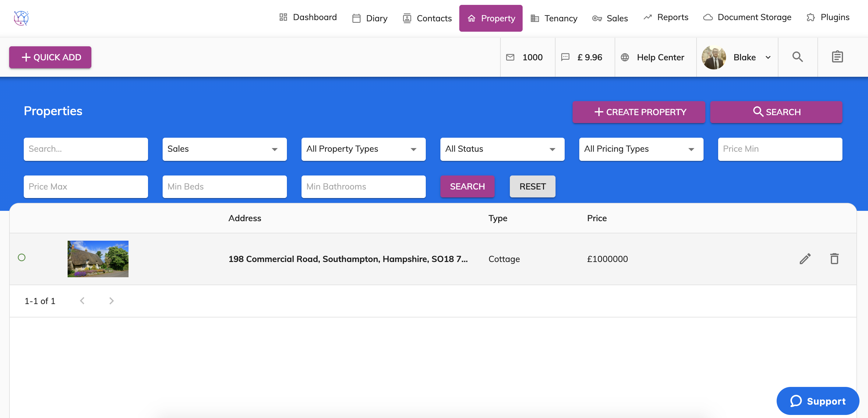Expand the Sales listing type dropdown
The width and height of the screenshot is (868, 418).
tap(224, 149)
